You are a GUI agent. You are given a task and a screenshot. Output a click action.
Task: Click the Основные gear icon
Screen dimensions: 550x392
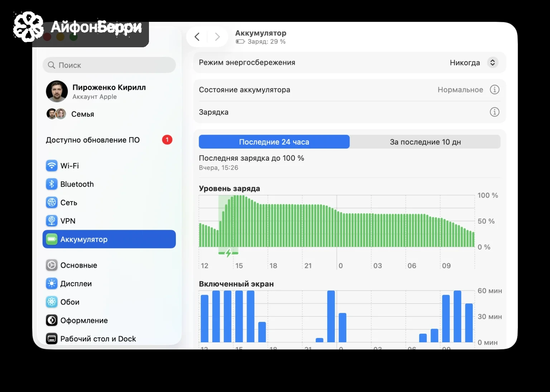pos(52,265)
